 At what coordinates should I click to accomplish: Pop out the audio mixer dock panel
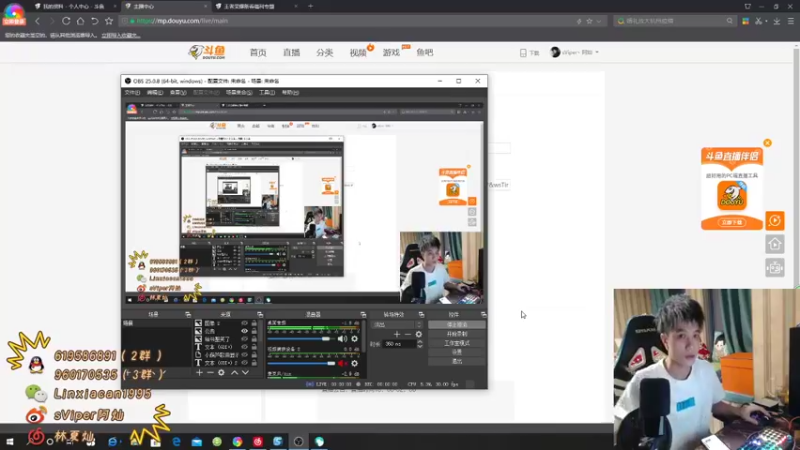(x=363, y=314)
